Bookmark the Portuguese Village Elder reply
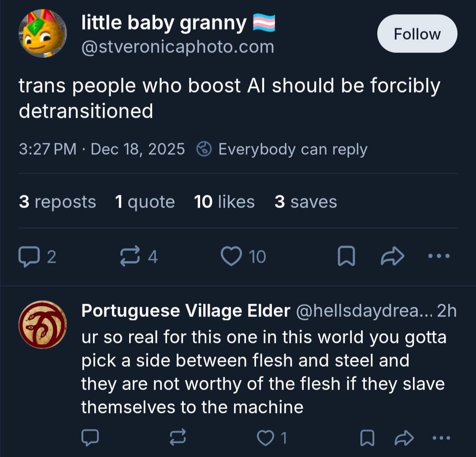 point(367,438)
